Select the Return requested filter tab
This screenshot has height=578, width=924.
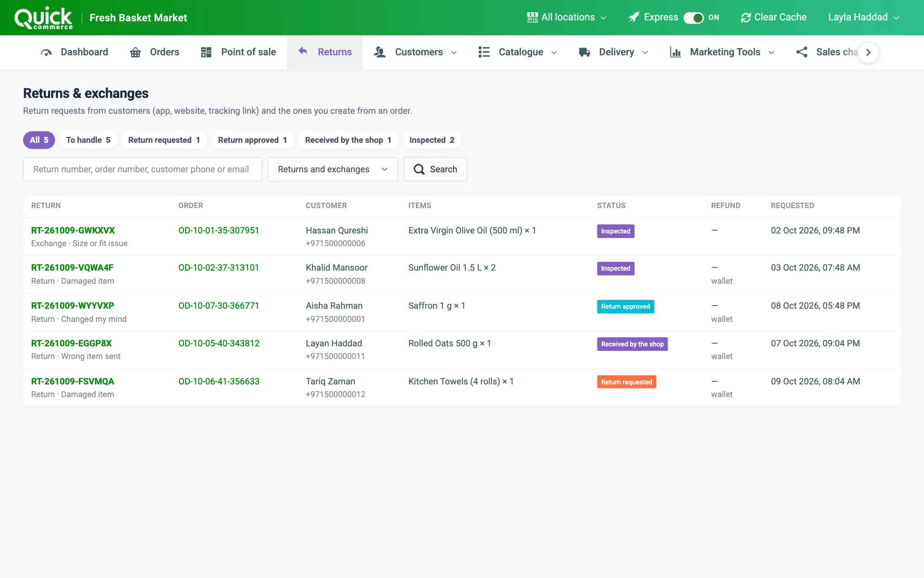click(x=164, y=140)
